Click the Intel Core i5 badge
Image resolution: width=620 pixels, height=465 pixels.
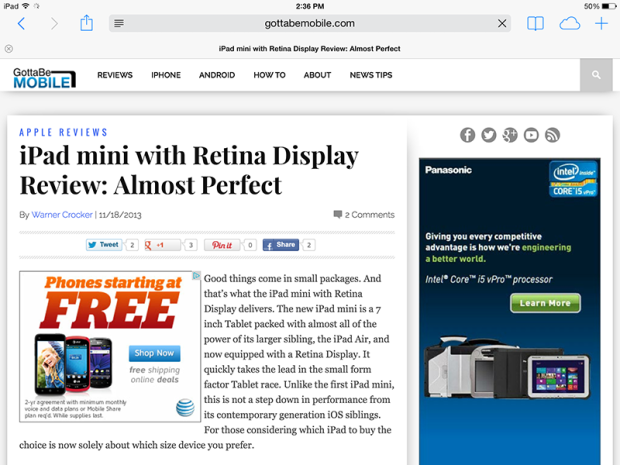click(573, 179)
